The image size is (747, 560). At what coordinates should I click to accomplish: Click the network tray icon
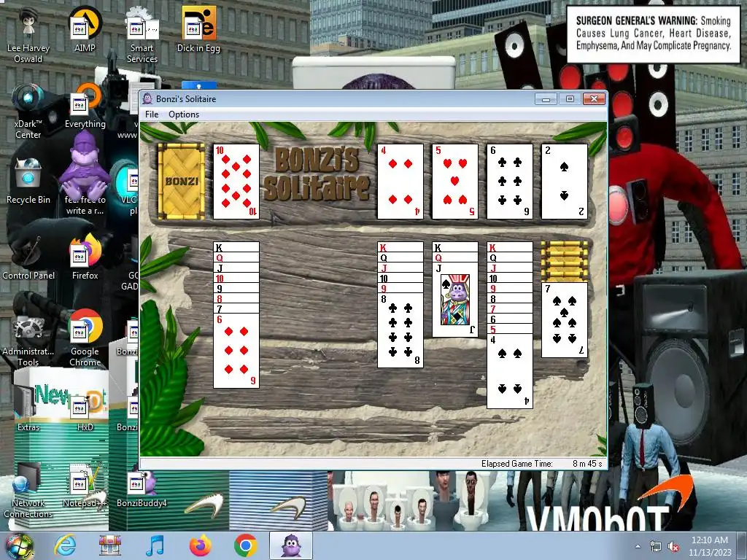click(x=656, y=546)
